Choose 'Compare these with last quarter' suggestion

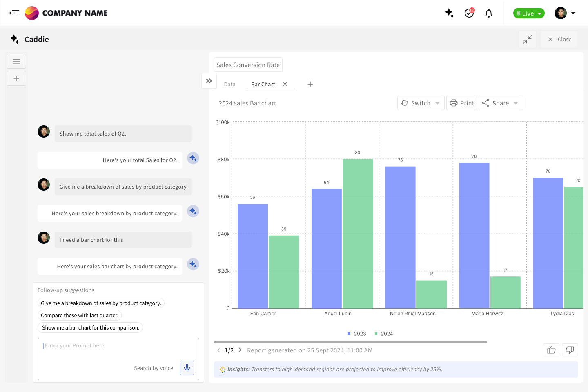coord(80,315)
